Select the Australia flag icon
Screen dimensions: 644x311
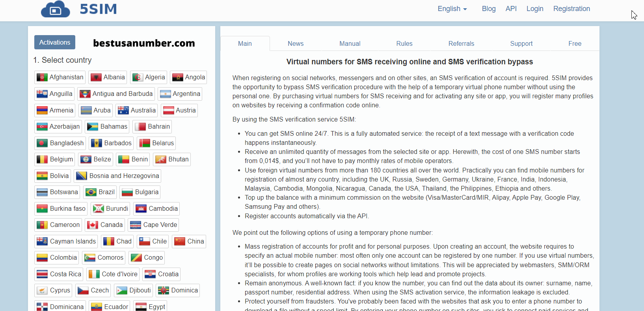[123, 111]
